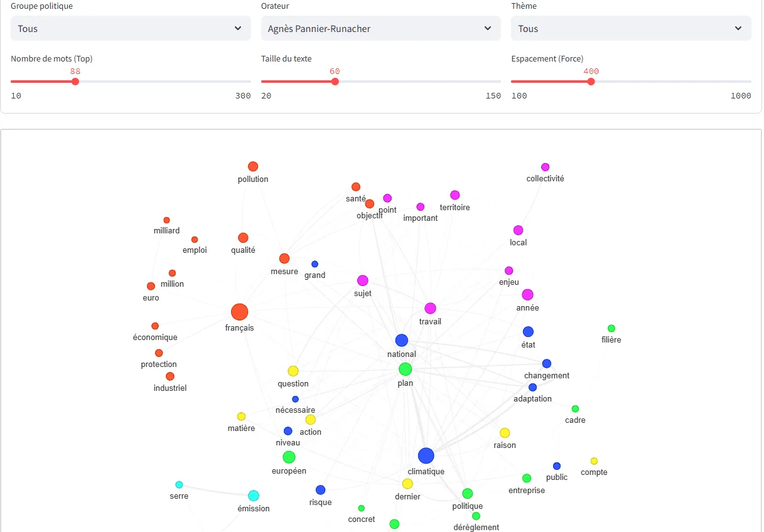
Task: Select the green filière node
Action: point(611,329)
